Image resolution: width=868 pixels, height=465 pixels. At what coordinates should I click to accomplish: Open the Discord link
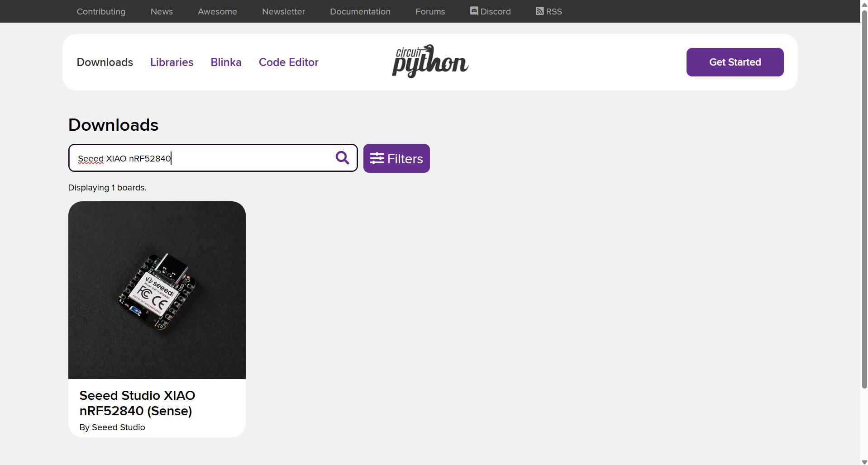pos(491,11)
